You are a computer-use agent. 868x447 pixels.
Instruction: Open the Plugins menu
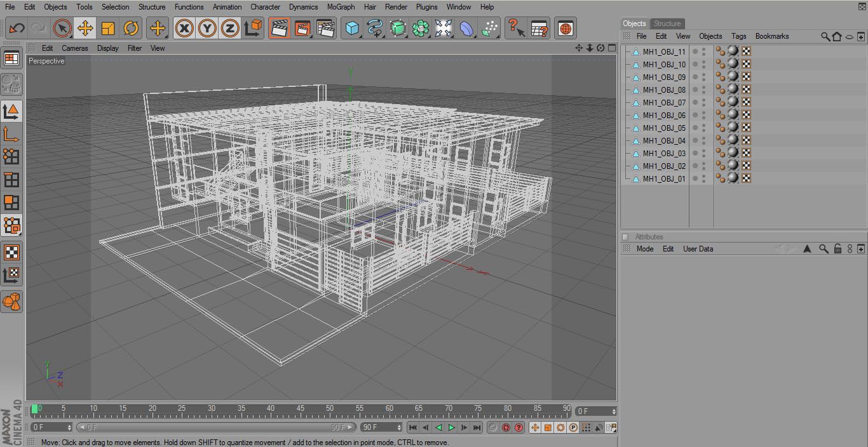[x=427, y=7]
